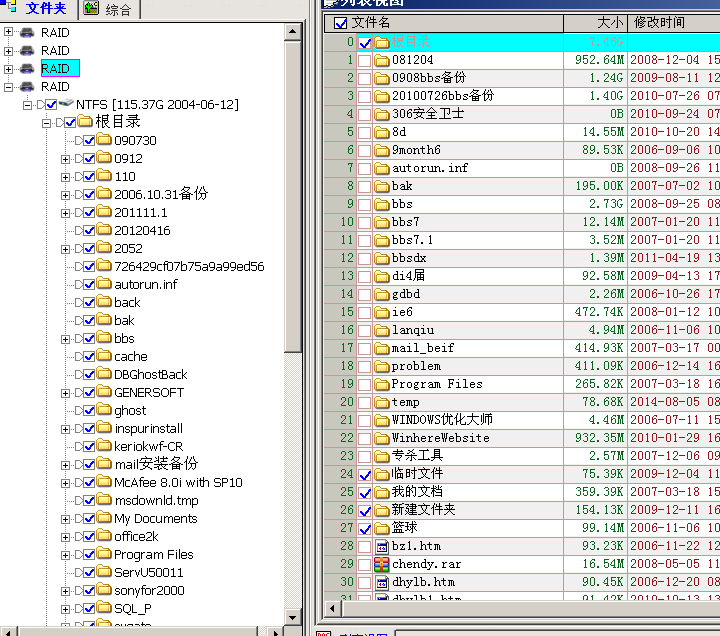Click the 综合 tab icon
Image resolution: width=720 pixels, height=636 pixels.
pos(91,9)
